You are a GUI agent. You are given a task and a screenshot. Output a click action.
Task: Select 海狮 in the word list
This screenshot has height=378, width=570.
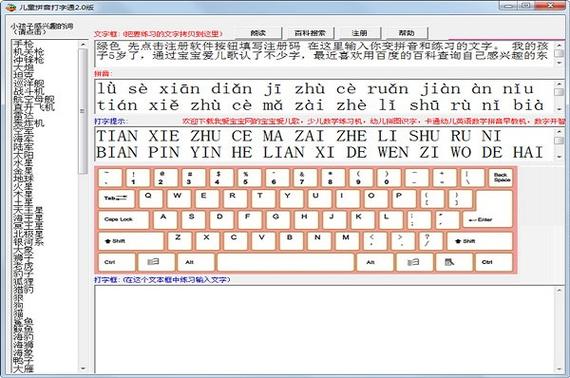pyautogui.click(x=23, y=346)
